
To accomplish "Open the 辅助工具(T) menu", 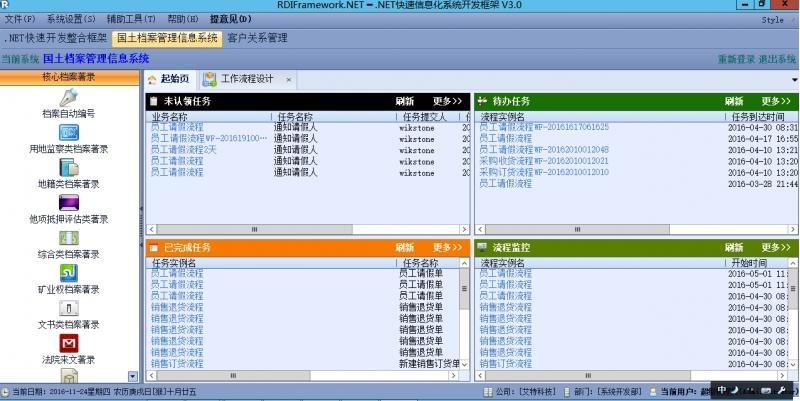I will click(131, 19).
